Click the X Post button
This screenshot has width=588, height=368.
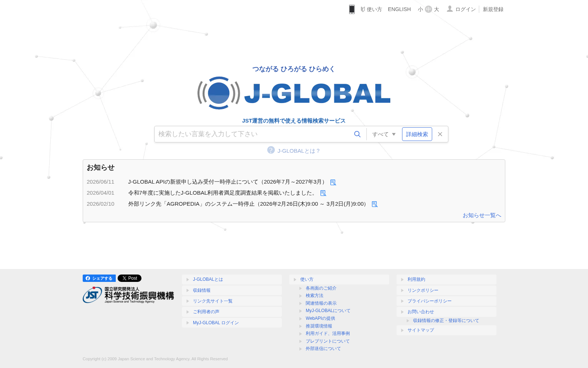pyautogui.click(x=129, y=278)
